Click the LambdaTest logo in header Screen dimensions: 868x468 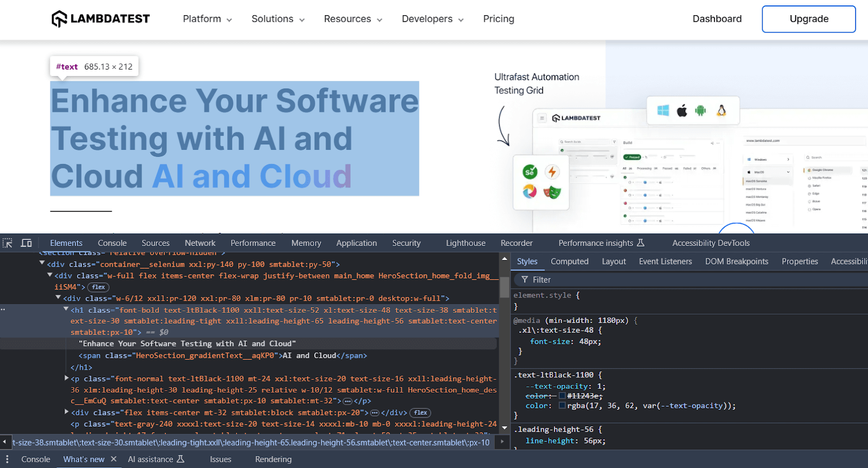(x=100, y=19)
